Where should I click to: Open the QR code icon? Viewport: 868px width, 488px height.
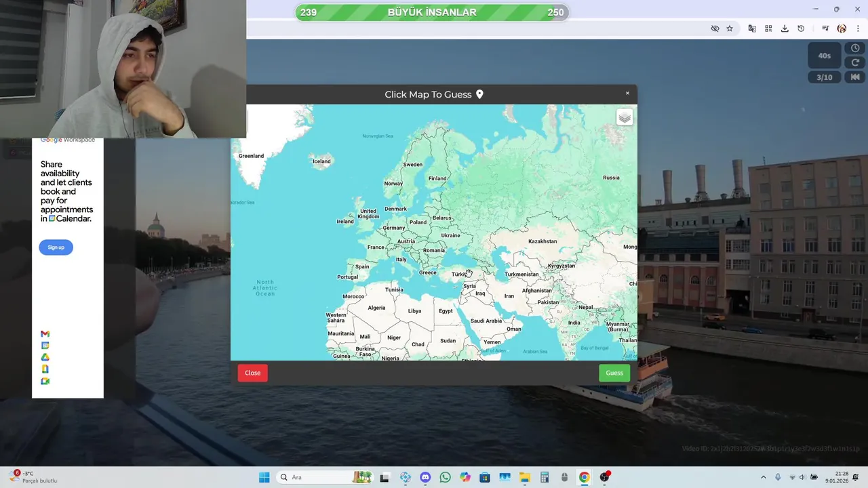click(768, 28)
